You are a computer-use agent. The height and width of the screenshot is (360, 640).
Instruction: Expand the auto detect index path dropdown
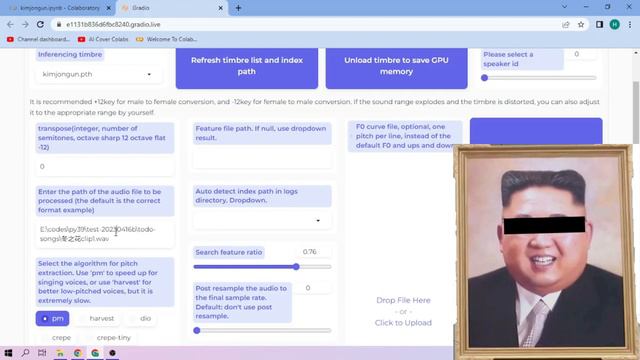tap(262, 221)
